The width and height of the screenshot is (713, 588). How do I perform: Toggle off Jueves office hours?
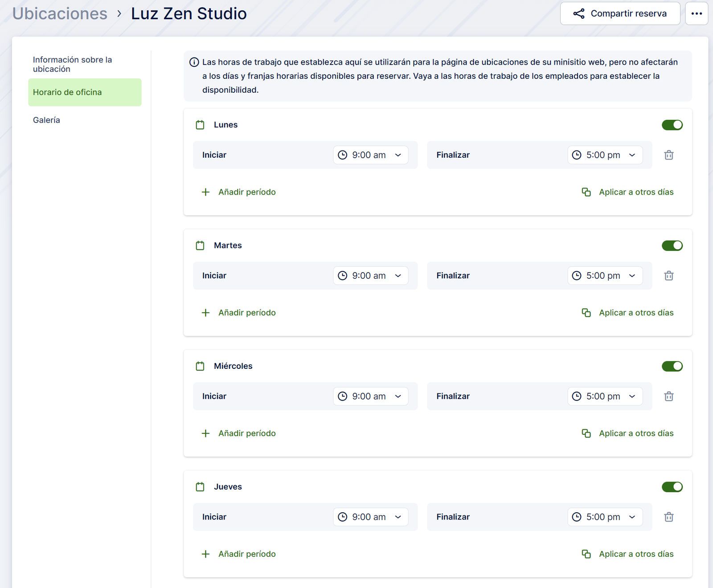coord(672,487)
